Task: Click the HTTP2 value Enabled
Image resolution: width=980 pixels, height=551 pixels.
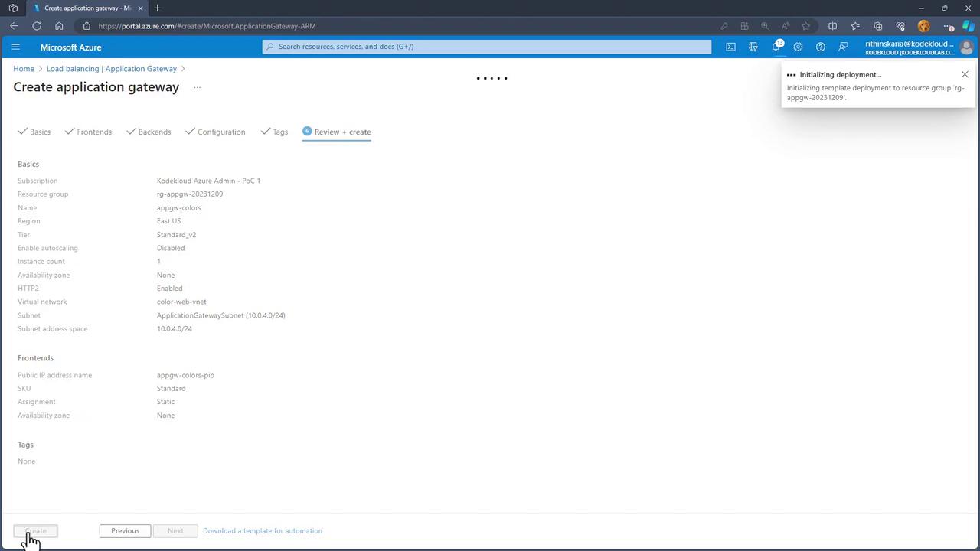Action: coord(169,289)
